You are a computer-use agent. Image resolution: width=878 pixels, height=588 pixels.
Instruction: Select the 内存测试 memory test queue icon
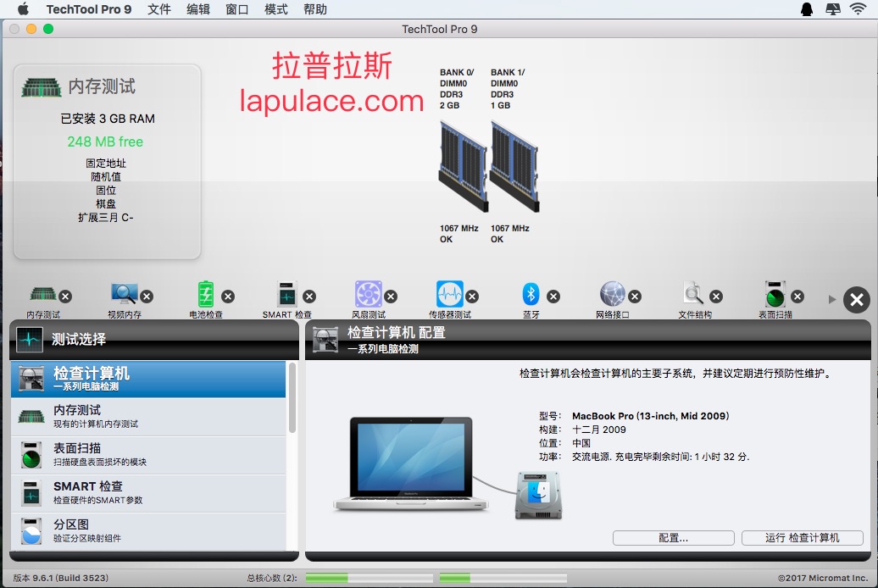(x=43, y=294)
